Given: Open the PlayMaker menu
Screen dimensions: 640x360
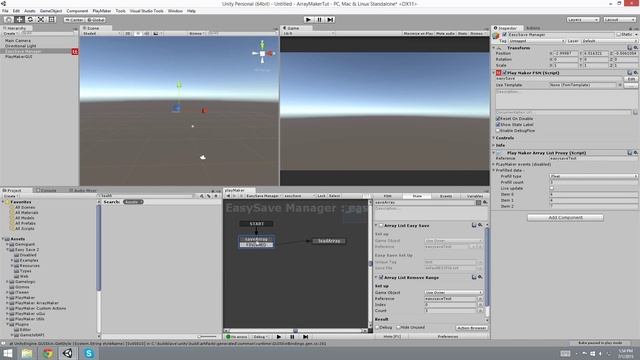Looking at the screenshot, I should (102, 11).
